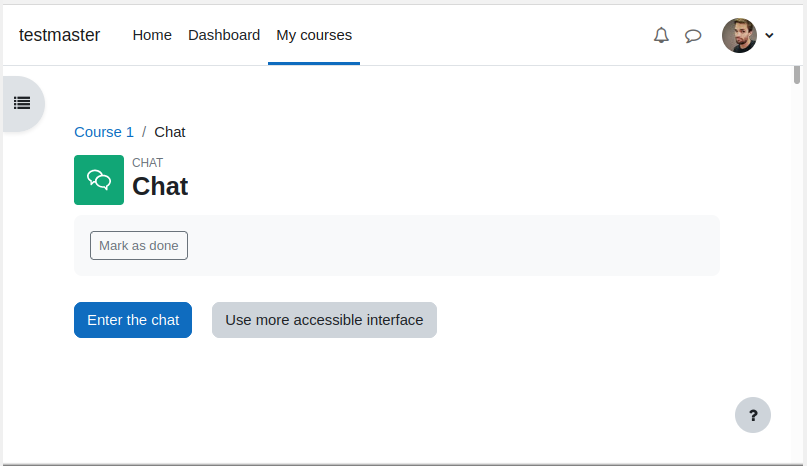Open the Dashboard nav item
This screenshot has width=807, height=466.
click(224, 35)
